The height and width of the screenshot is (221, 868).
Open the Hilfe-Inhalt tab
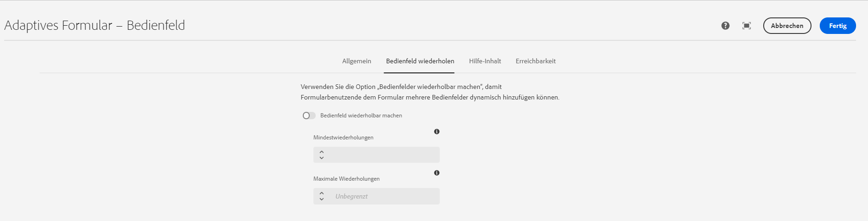485,61
